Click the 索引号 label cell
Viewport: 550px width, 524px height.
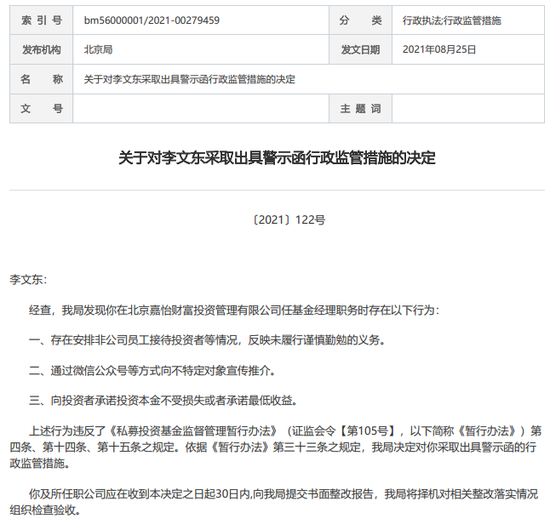(x=41, y=20)
